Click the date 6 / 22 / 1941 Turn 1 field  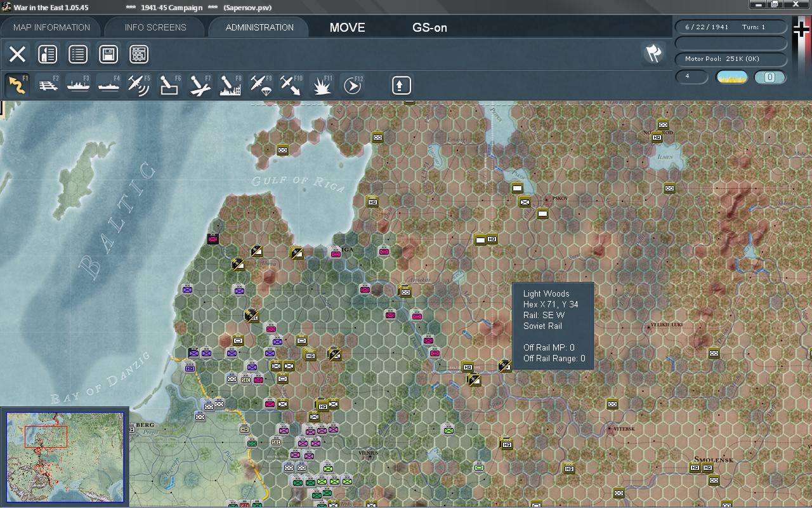click(731, 27)
